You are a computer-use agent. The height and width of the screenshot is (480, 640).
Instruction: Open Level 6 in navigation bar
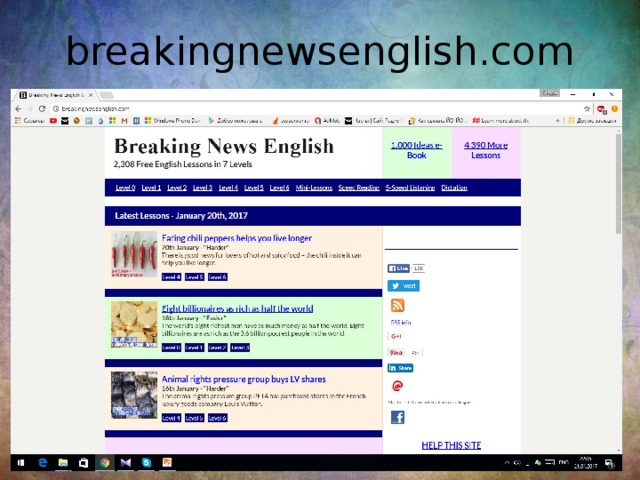(280, 188)
